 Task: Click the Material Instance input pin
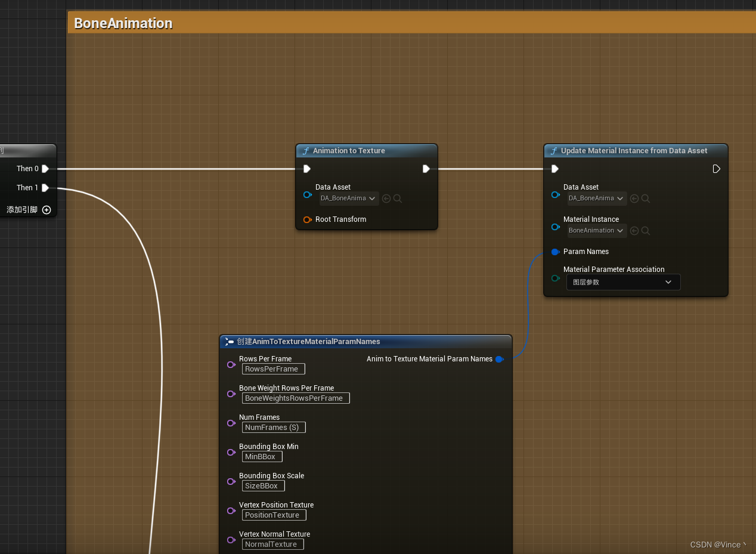[556, 227]
